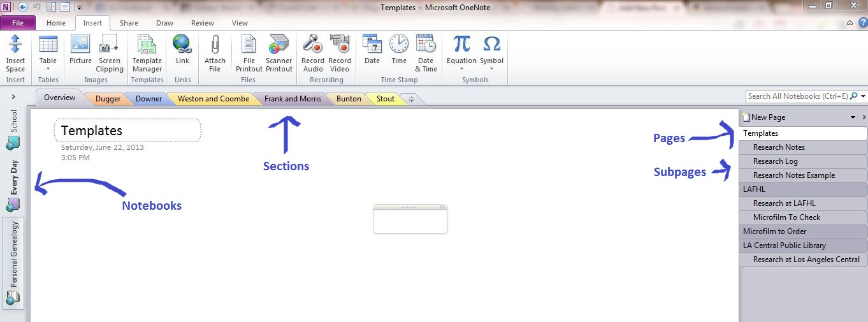Open the Frank and Morris section
Image resolution: width=868 pixels, height=322 pixels.
coord(293,99)
